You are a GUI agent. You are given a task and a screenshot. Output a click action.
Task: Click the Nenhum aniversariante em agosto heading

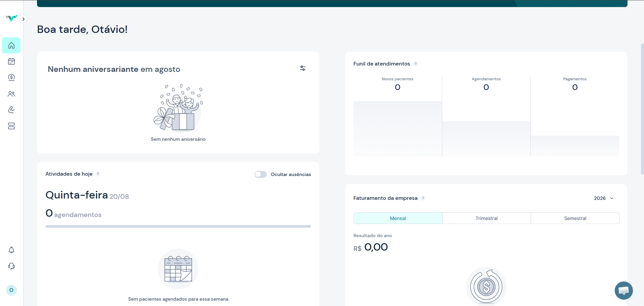[114, 69]
